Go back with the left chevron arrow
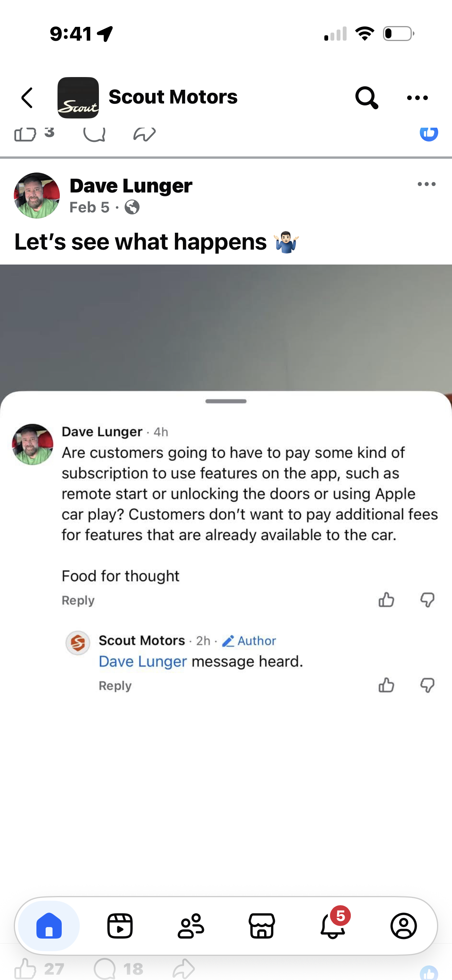Screen dimensions: 452x980 27,98
